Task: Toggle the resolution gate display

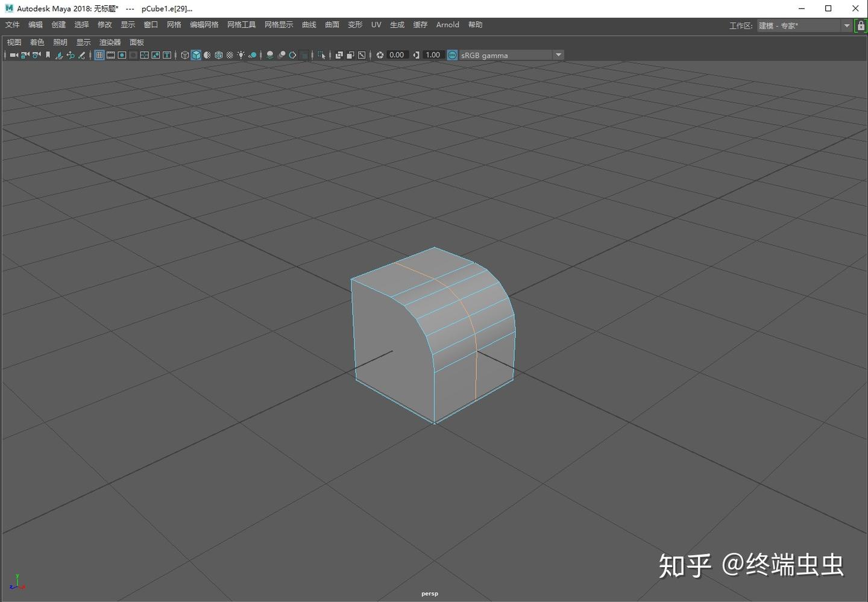Action: (x=122, y=55)
